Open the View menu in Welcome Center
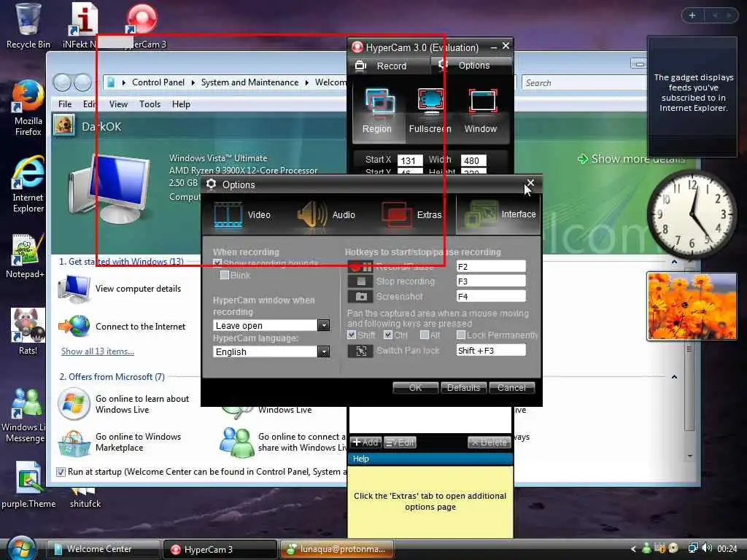 [x=118, y=104]
